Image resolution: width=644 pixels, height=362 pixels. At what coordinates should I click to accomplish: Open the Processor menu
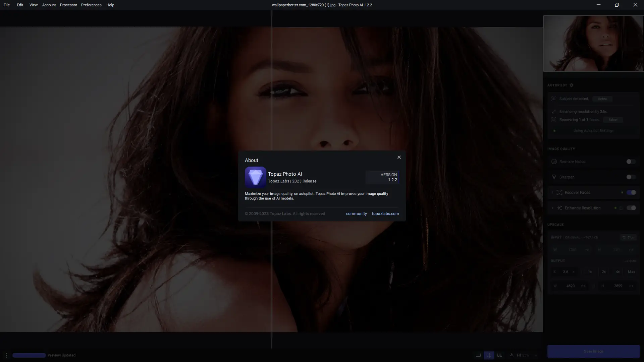[x=68, y=5]
